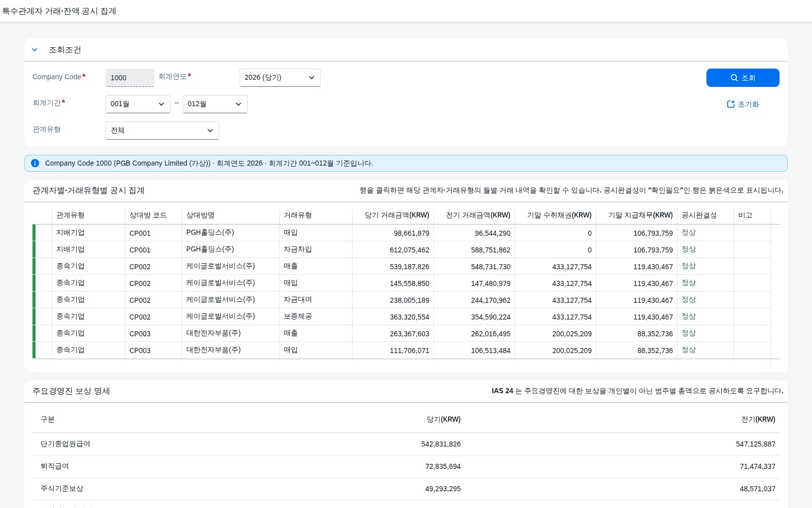The image size is (812, 508).
Task: Click 전기 amount 548,731,730
Action: tap(490, 267)
